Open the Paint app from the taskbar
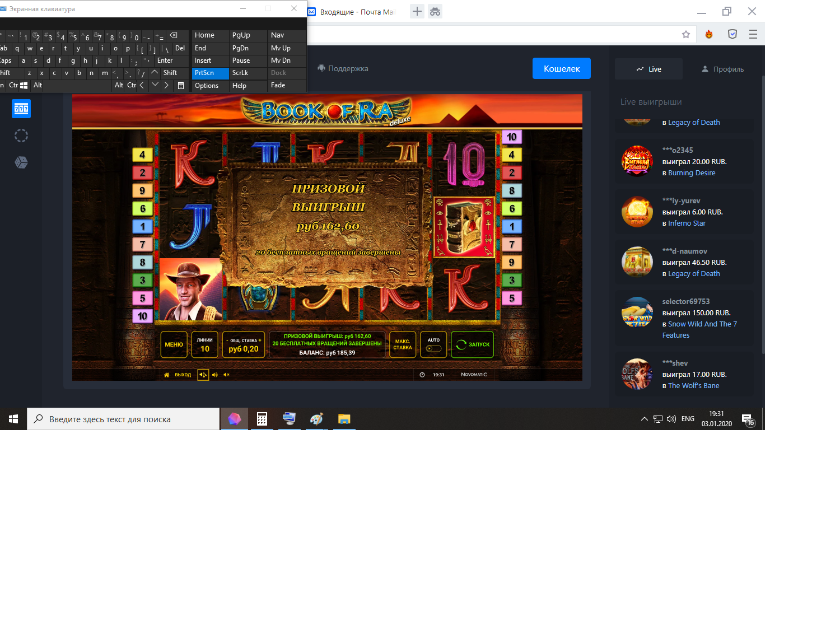Screen dimensions: 840x630 point(316,419)
